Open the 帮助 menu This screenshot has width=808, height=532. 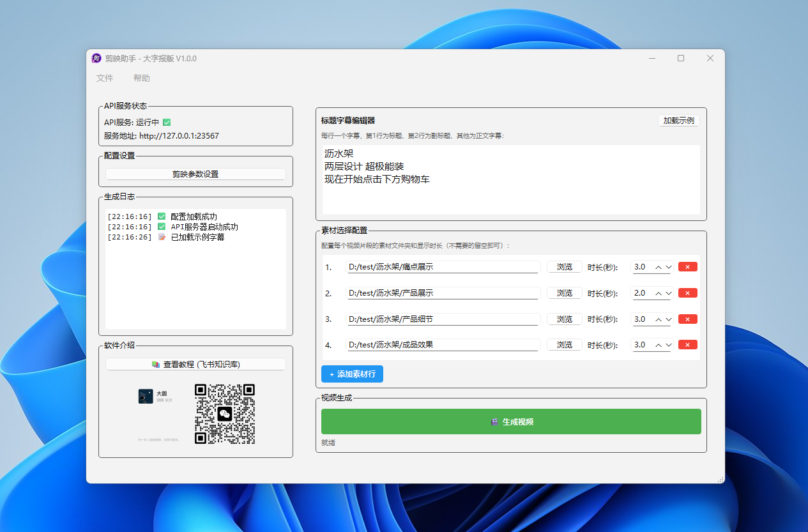[142, 78]
